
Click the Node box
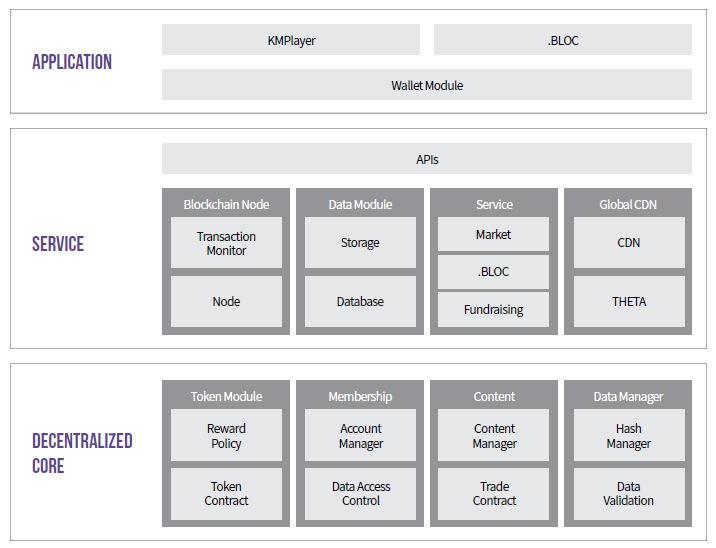(x=226, y=301)
